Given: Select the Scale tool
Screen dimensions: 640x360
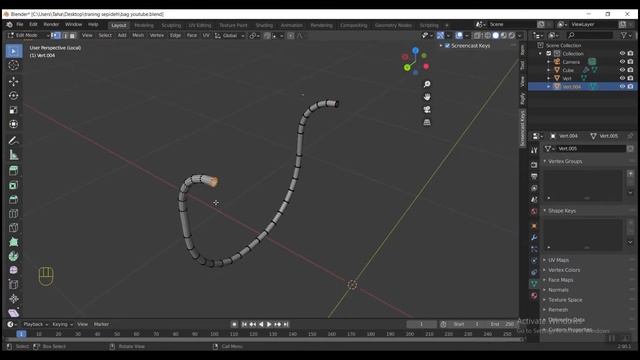Looking at the screenshot, I should [x=13, y=110].
